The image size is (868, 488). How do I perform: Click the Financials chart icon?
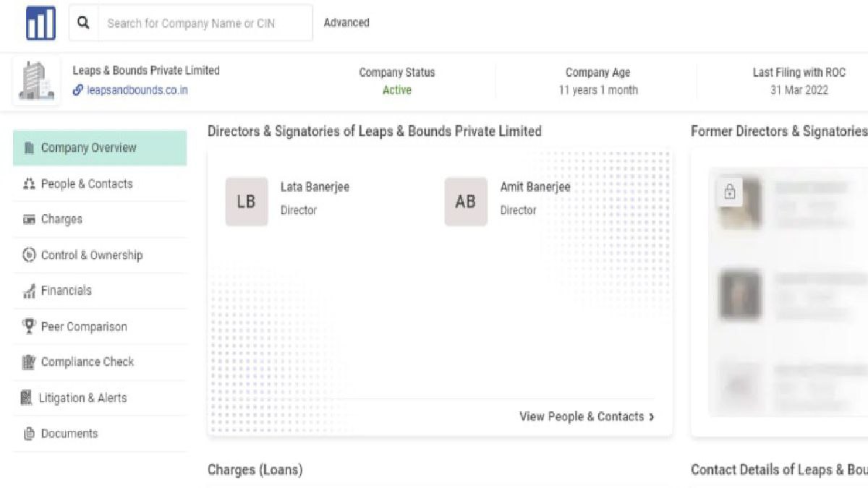[x=29, y=291]
